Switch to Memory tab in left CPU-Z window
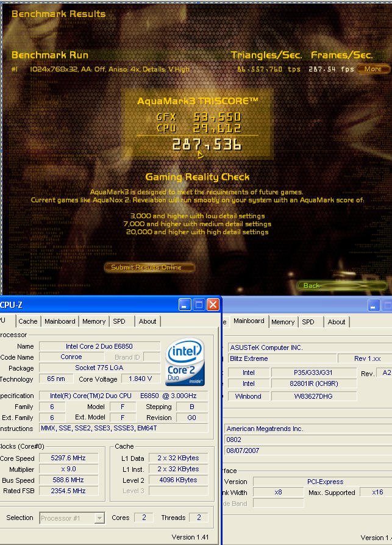The image size is (392, 545). point(94,321)
